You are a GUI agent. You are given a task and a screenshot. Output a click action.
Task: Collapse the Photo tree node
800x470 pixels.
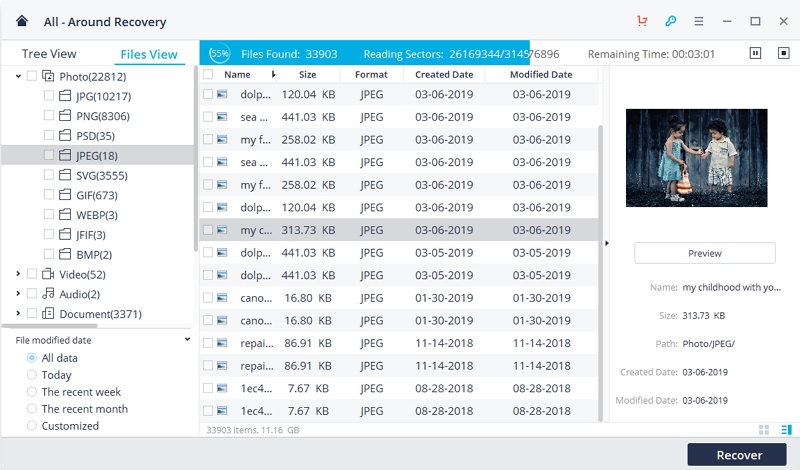[18, 77]
